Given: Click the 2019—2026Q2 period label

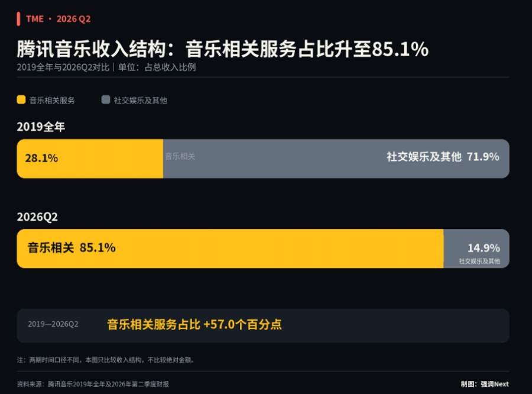Looking at the screenshot, I should coord(53,324).
